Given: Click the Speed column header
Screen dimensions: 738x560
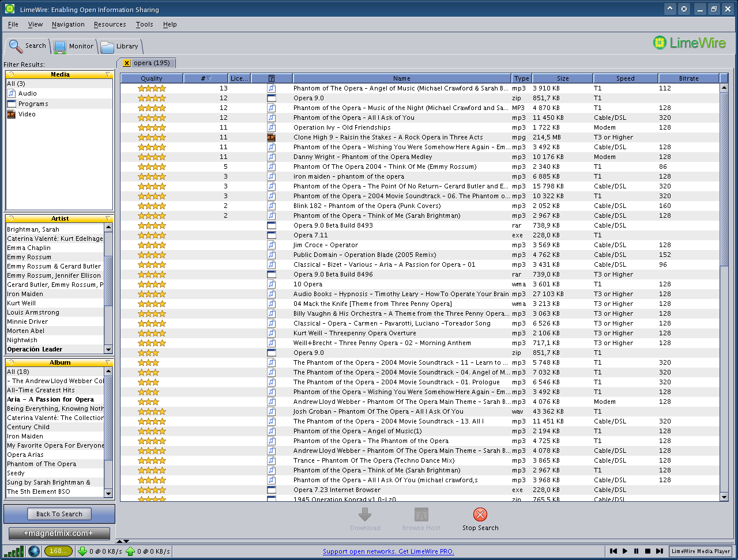Looking at the screenshot, I should pos(625,78).
